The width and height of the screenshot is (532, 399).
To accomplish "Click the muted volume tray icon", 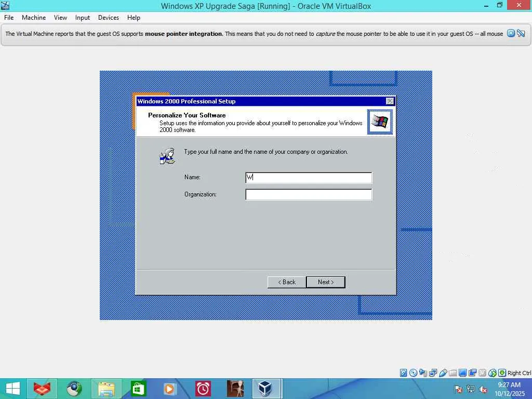I will tap(483, 389).
